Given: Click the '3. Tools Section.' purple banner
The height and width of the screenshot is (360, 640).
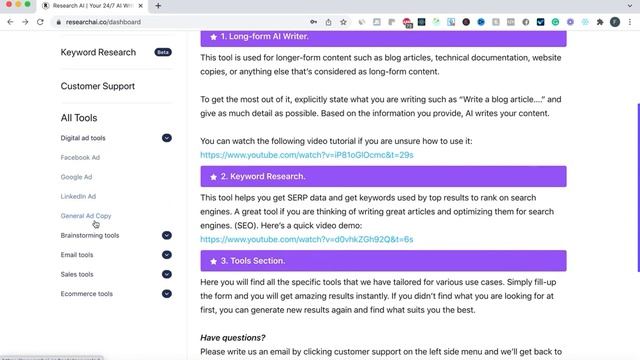Looking at the screenshot, I should click(x=383, y=261).
